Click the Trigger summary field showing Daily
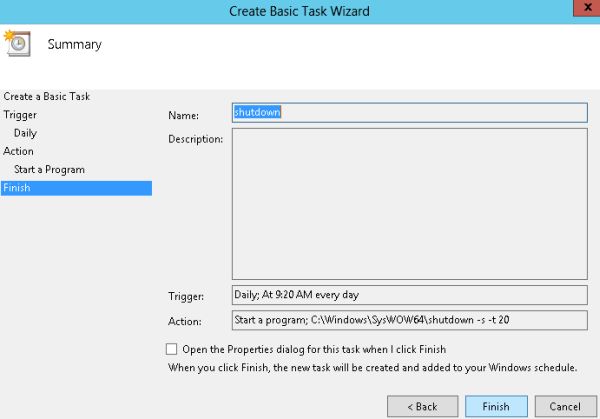Screen dimensions: 600x419 [x=408, y=295]
